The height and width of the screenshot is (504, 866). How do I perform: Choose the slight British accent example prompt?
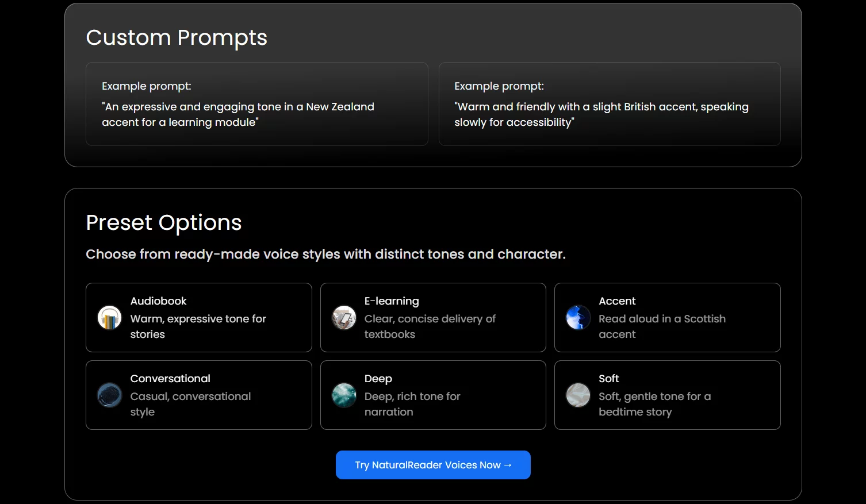(x=601, y=114)
